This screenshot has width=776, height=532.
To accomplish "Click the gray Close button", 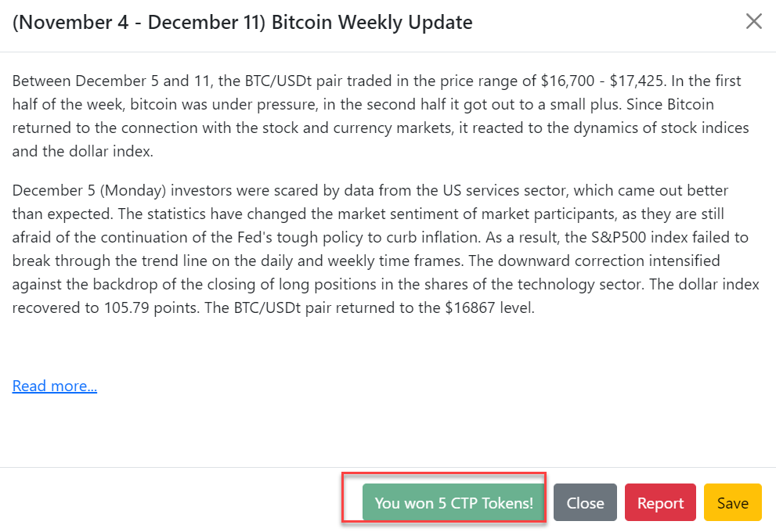I will 585,503.
